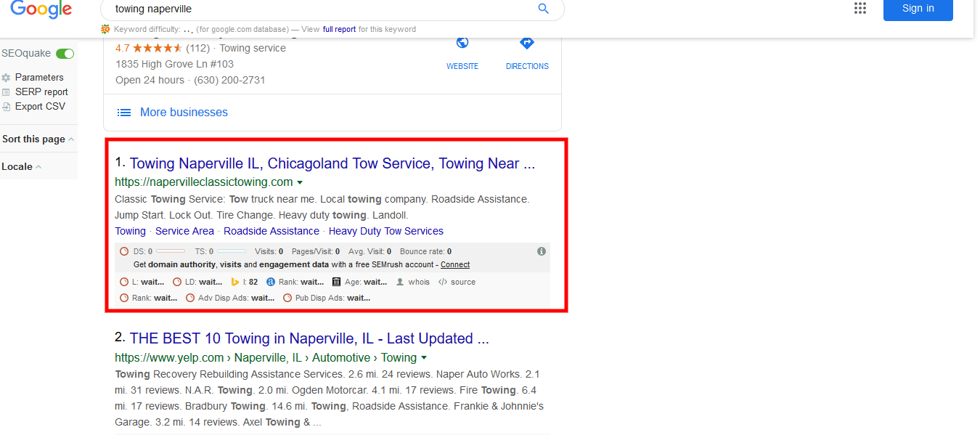Click the DIRECTIONS label
This screenshot has width=980, height=435.
[528, 66]
